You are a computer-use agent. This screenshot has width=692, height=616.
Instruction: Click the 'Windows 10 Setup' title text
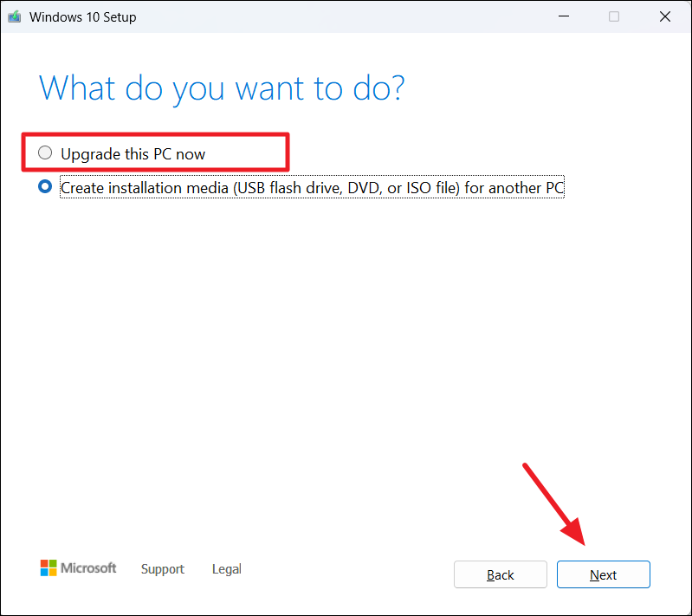click(x=83, y=17)
